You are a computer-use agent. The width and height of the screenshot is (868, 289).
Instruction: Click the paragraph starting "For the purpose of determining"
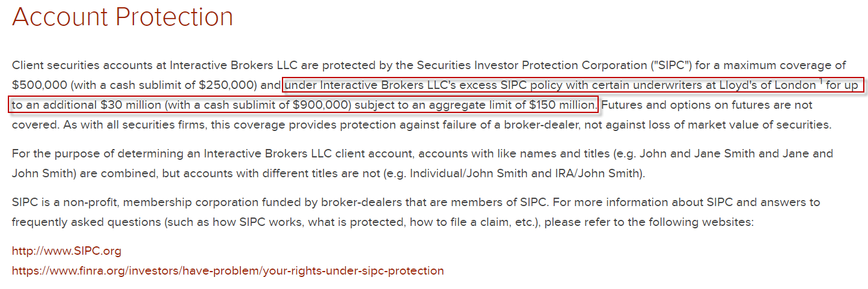(423, 163)
